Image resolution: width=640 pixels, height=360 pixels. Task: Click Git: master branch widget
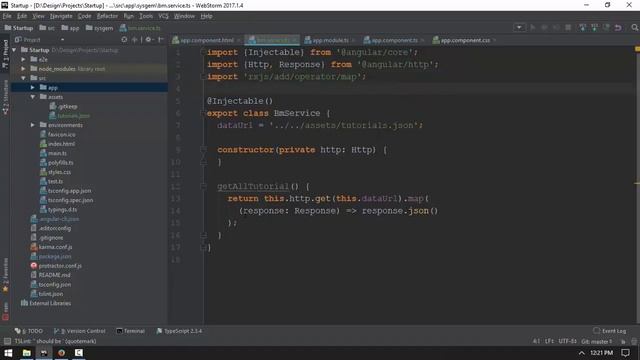[597, 341]
